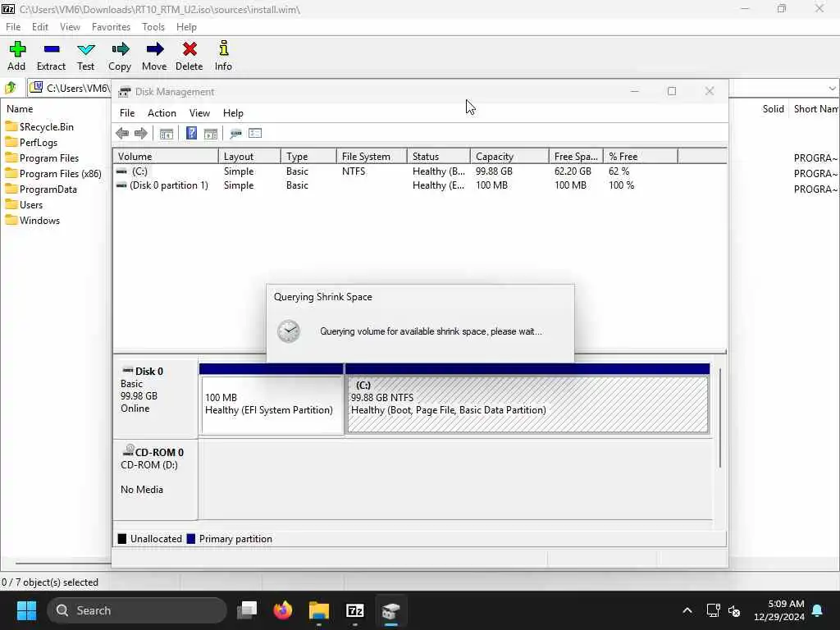Click the Copy icon in 7-Zip toolbar
Viewport: 840px width, 630px height.
pos(120,56)
